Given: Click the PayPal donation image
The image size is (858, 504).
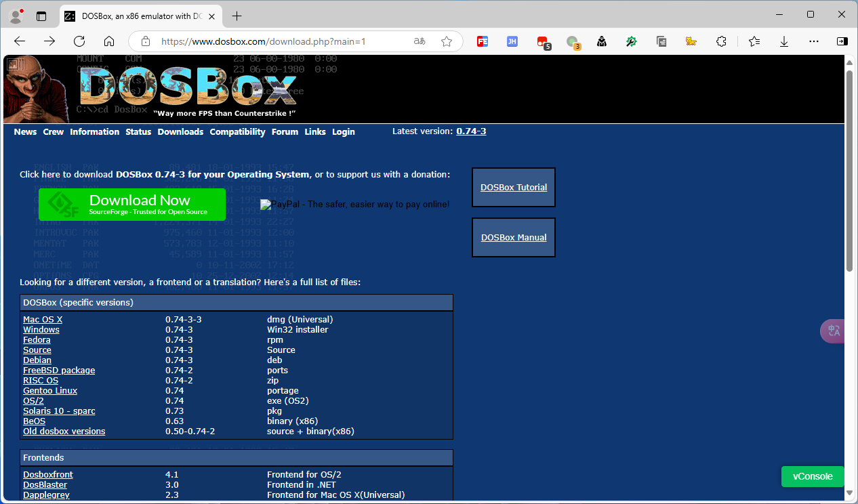Looking at the screenshot, I should tap(354, 204).
